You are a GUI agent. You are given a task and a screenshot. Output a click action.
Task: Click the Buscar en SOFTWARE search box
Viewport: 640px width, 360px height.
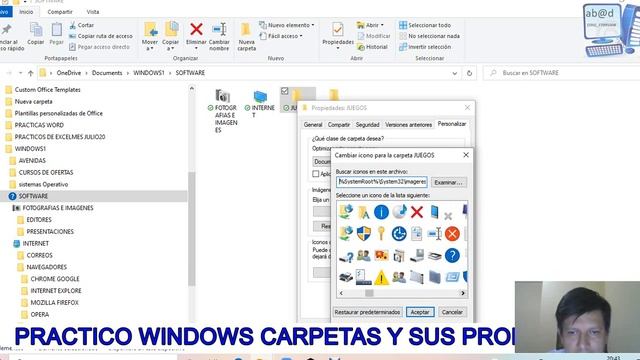pyautogui.click(x=561, y=73)
